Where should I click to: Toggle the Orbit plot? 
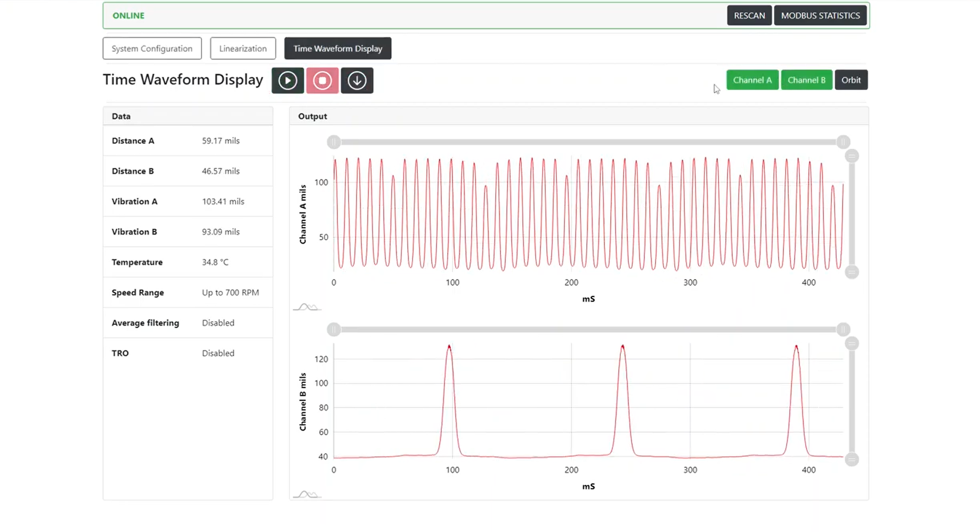point(851,80)
